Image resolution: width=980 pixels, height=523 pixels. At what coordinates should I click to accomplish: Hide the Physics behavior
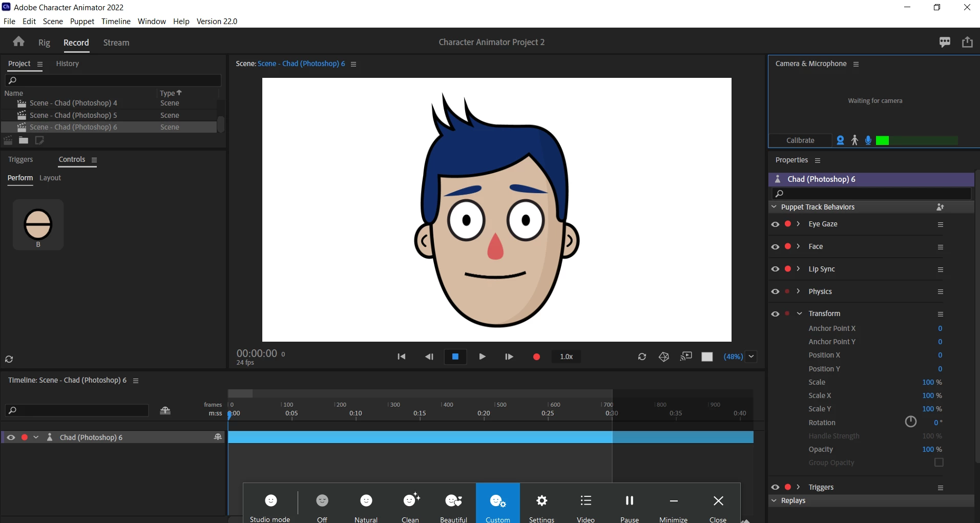click(x=775, y=291)
